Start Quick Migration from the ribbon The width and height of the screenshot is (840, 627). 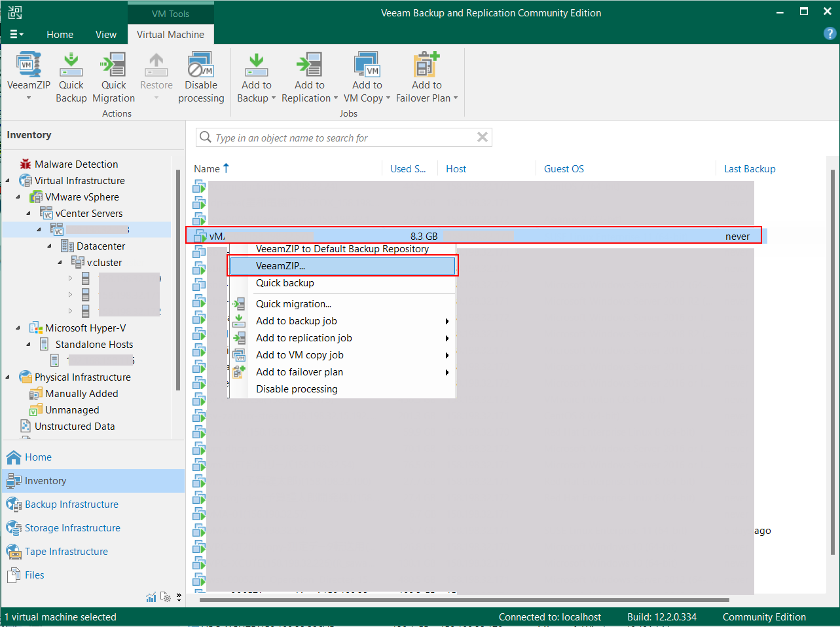(113, 65)
